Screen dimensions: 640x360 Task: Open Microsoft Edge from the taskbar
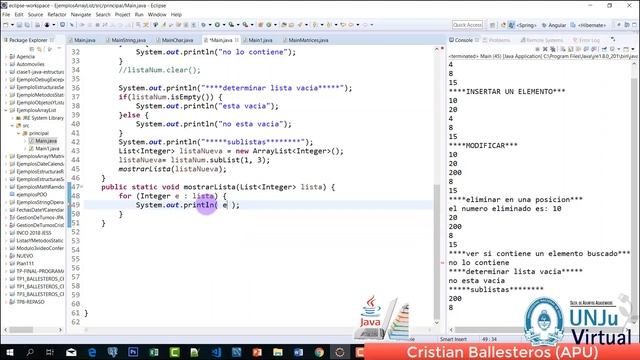[x=92, y=352]
